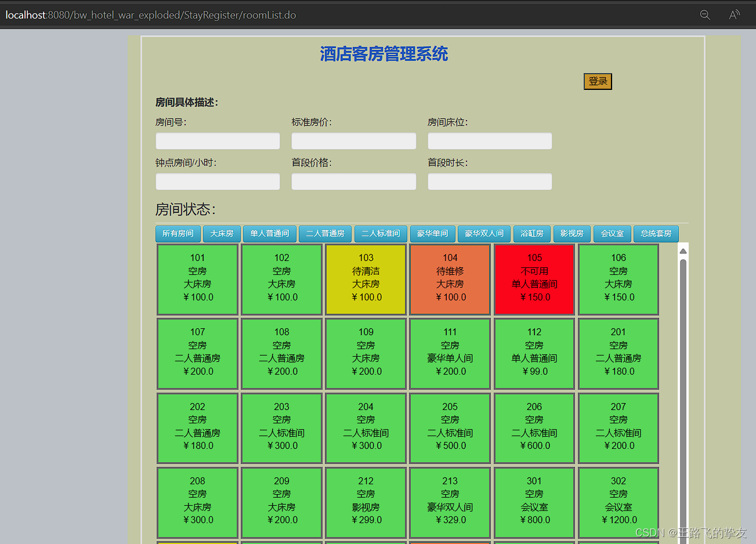The image size is (756, 544).
Task: Click the 房间具体描述 label
Action: click(187, 102)
